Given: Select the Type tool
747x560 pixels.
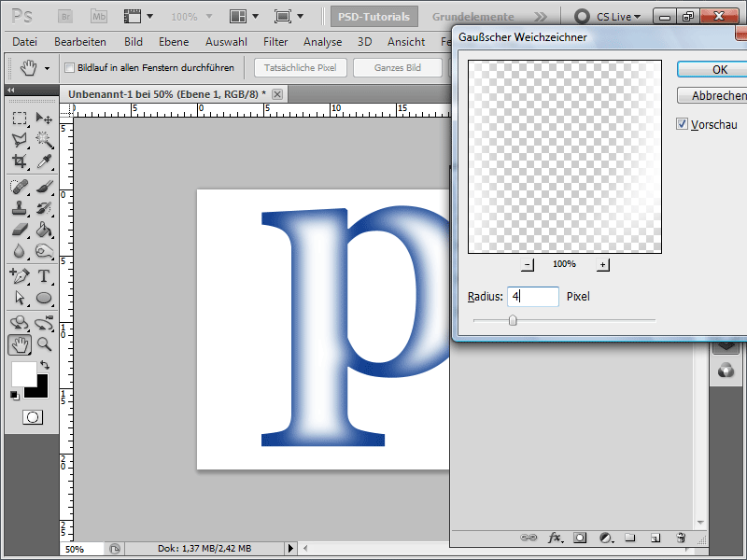Looking at the screenshot, I should click(44, 276).
